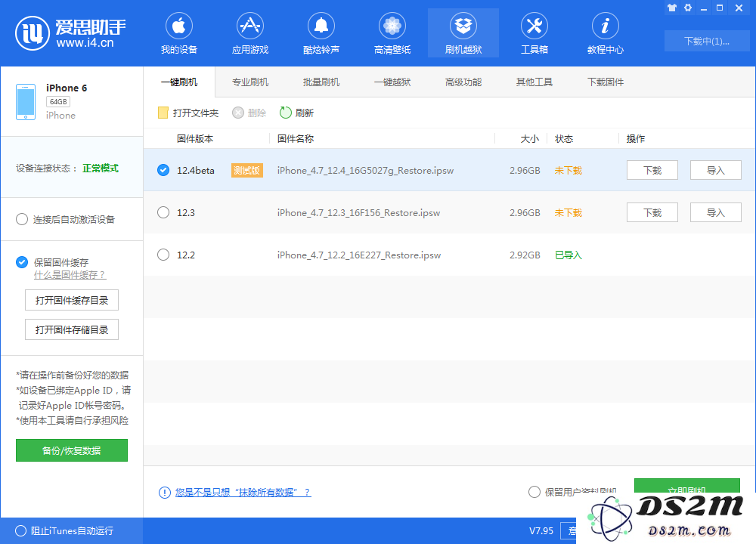Select the 12.3 firmware radio button
Screen dimensions: 756x544
(x=163, y=212)
